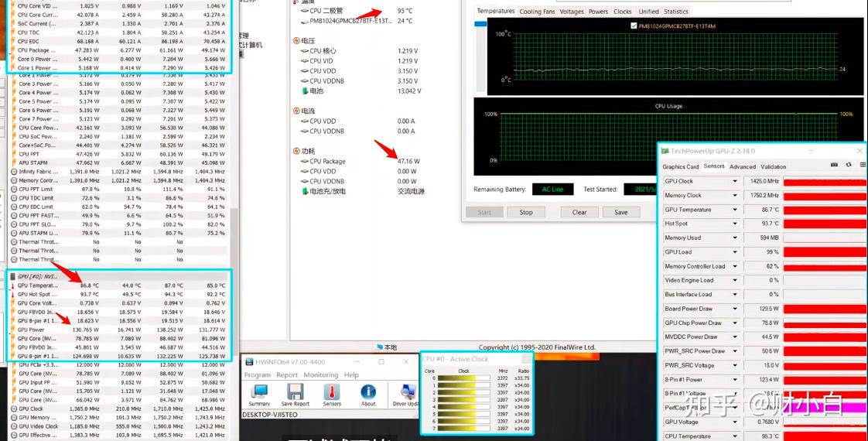868x441 pixels.
Task: Open the Memory Used dropdown
Action: (735, 238)
